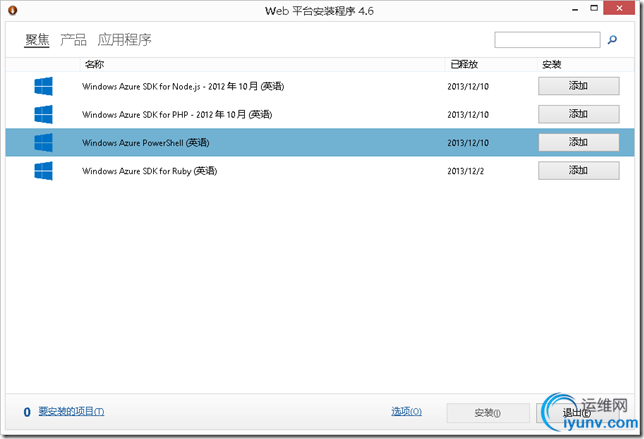
Task: Click date 2013/12/10 in PowerShell row
Action: point(468,143)
